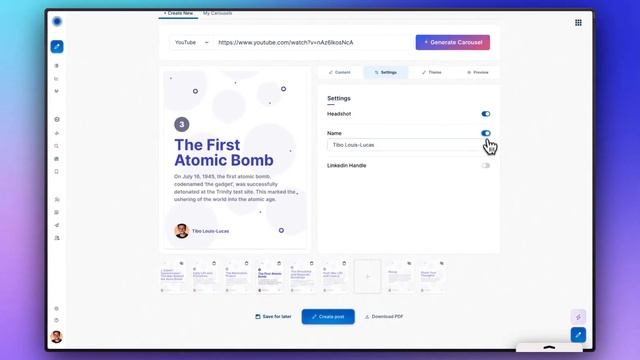Click the trash icon on 'The Manhattan Project' thumbnail

247,264
